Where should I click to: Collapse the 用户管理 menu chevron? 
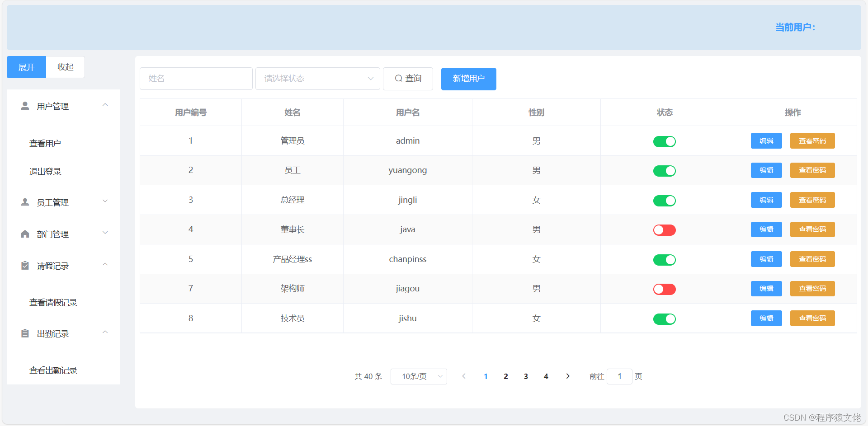tap(105, 105)
